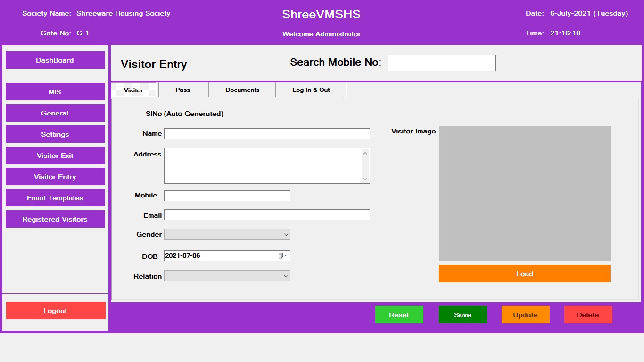The width and height of the screenshot is (644, 362).
Task: Open the Log In & Out tab
Action: (x=311, y=90)
